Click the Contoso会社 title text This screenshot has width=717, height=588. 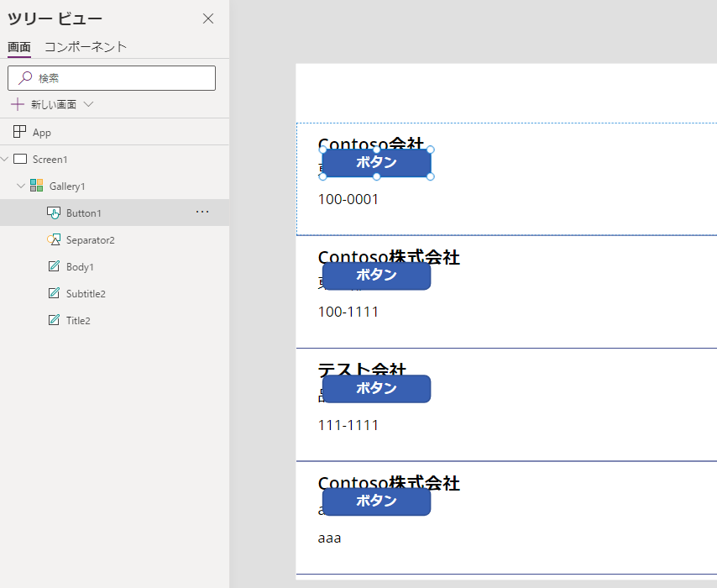coord(371,143)
